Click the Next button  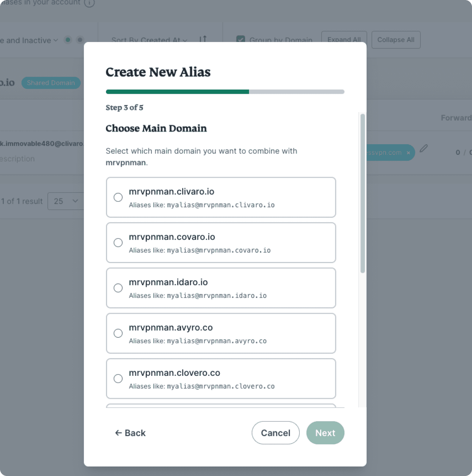tap(325, 433)
